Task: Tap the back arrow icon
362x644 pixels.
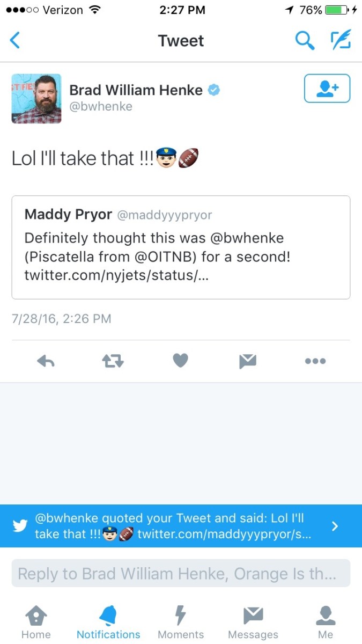Action: pos(16,40)
